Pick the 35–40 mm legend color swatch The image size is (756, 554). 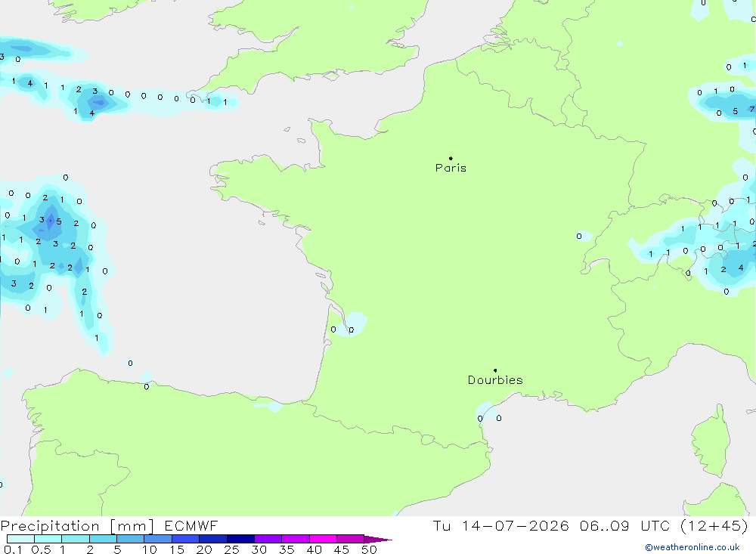pyautogui.click(x=296, y=539)
